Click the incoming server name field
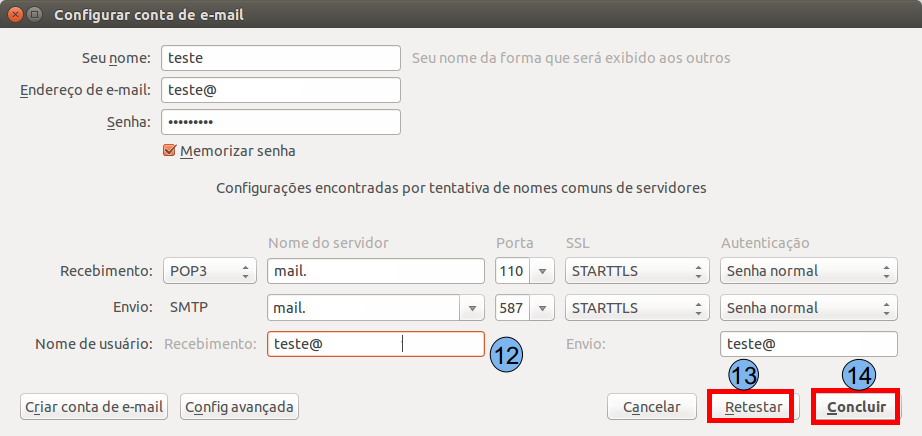 click(x=375, y=271)
